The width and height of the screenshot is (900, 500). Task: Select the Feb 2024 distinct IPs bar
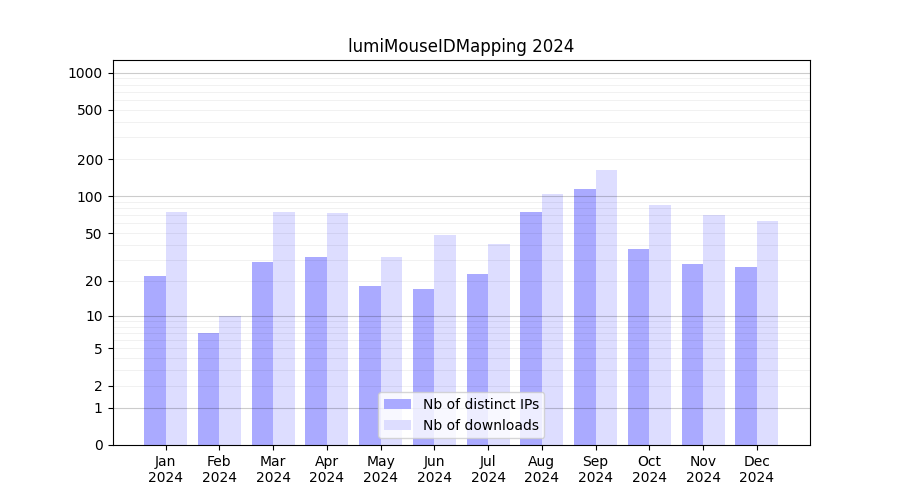tap(209, 388)
